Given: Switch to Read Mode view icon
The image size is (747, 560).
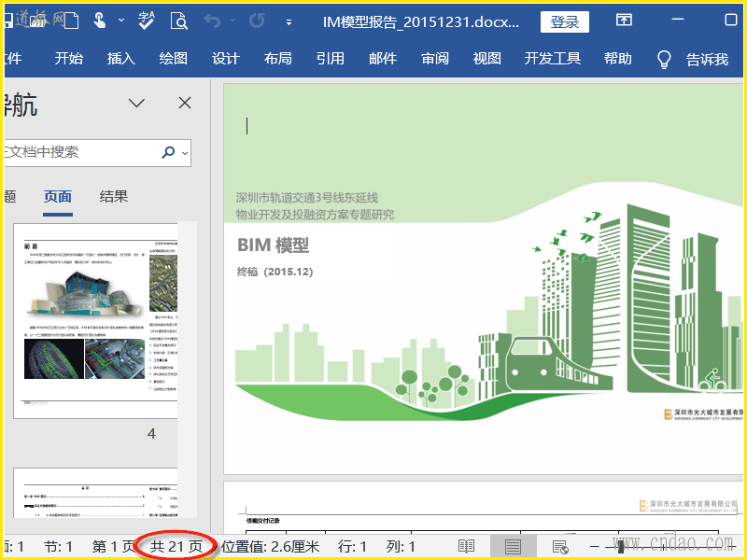Looking at the screenshot, I should click(466, 547).
